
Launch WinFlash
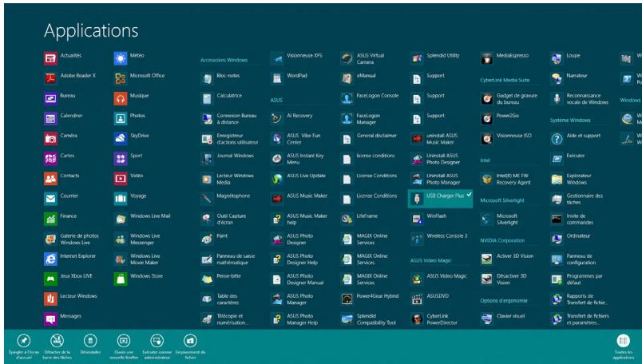pos(429,219)
